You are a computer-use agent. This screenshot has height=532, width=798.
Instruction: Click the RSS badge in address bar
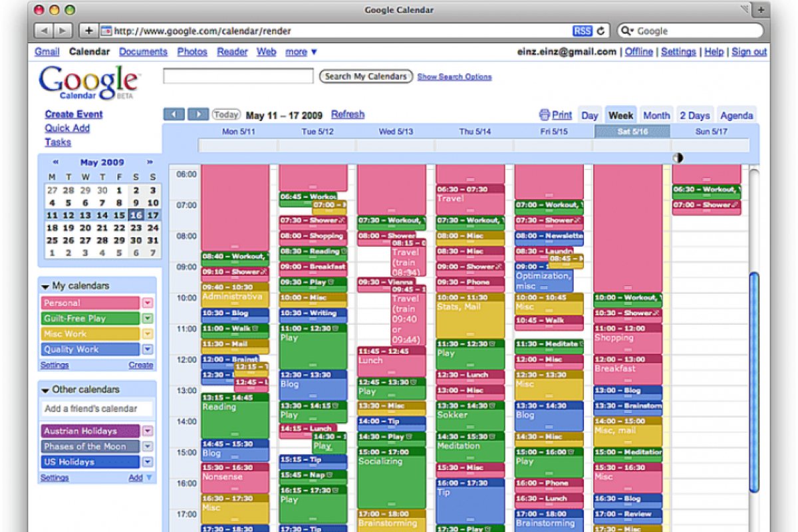(x=582, y=31)
